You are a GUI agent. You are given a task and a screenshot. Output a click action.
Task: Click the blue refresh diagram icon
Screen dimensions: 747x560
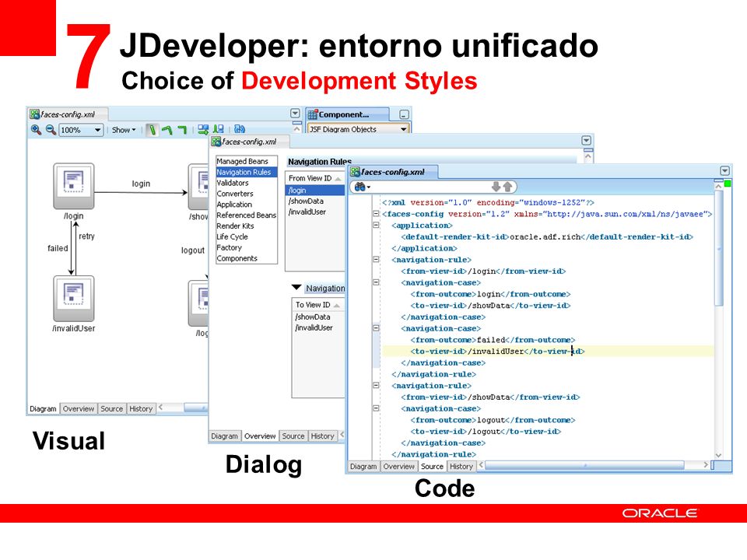[x=240, y=130]
